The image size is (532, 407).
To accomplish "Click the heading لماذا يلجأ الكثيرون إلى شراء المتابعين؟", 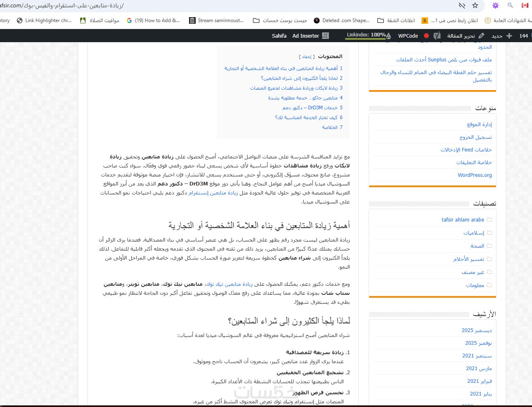I will (x=289, y=321).
